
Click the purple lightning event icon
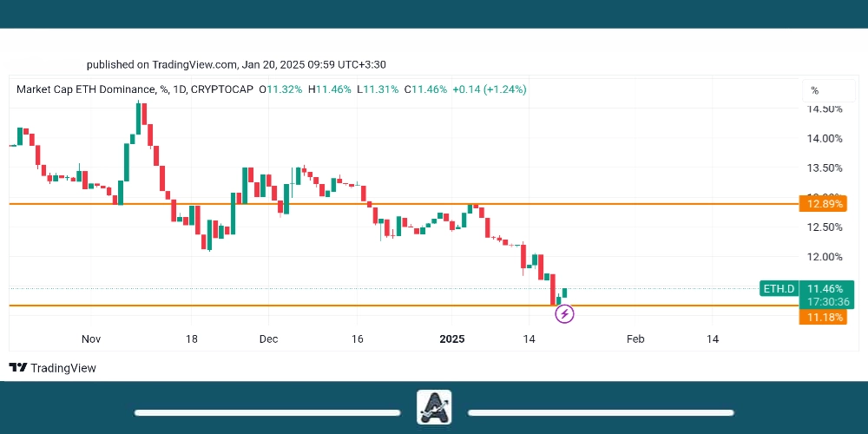pos(564,313)
